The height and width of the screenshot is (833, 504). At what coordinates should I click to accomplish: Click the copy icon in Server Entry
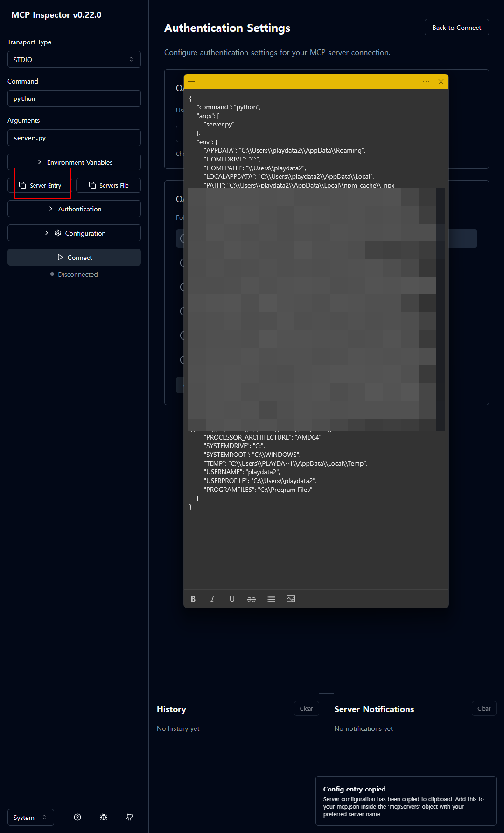(22, 185)
